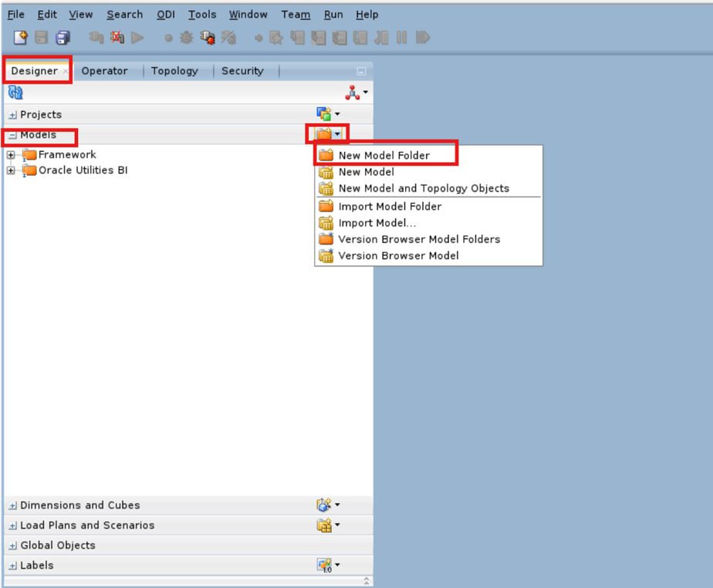Select Import Model from the context menu
This screenshot has width=713, height=588.
[x=378, y=222]
